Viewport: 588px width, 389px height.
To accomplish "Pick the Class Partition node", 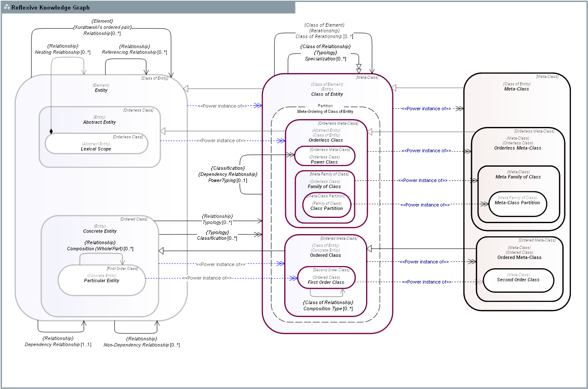I will (x=326, y=208).
